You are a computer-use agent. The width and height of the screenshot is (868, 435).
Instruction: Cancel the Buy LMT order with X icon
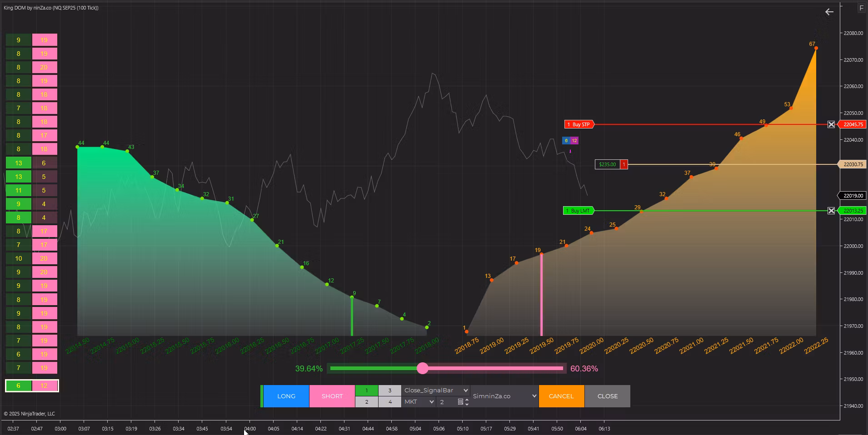[831, 211]
